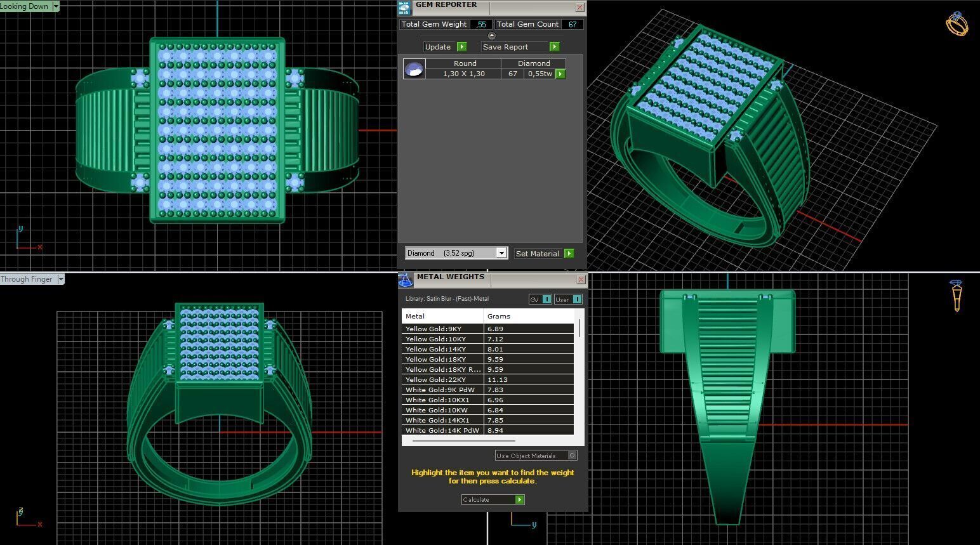Select the Yellow Gold:10KY row
The height and width of the screenshot is (545, 980).
coord(487,339)
